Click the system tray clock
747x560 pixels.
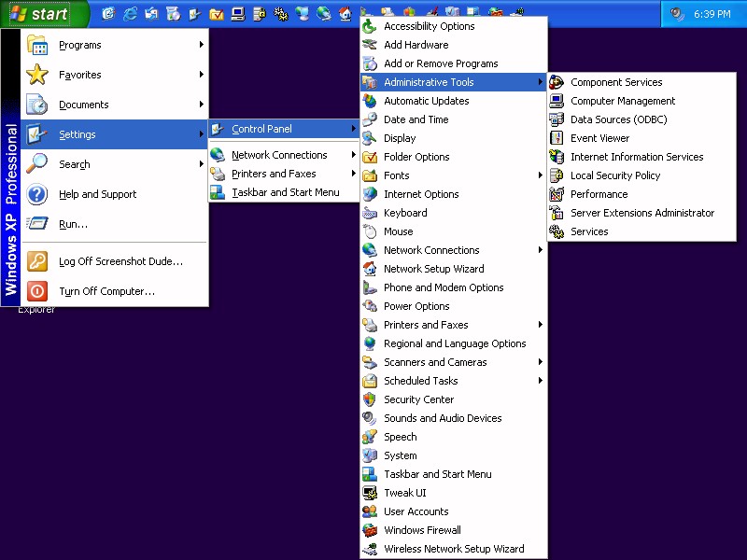click(712, 14)
